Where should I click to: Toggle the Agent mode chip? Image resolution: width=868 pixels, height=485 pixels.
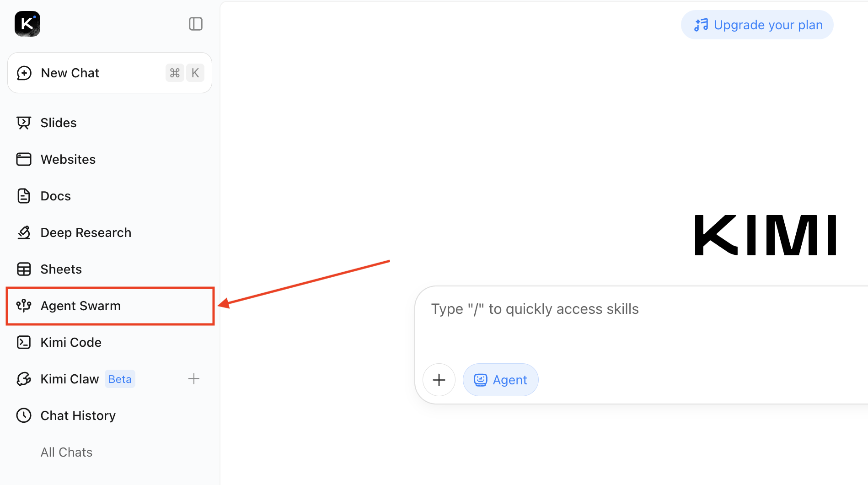tap(501, 380)
